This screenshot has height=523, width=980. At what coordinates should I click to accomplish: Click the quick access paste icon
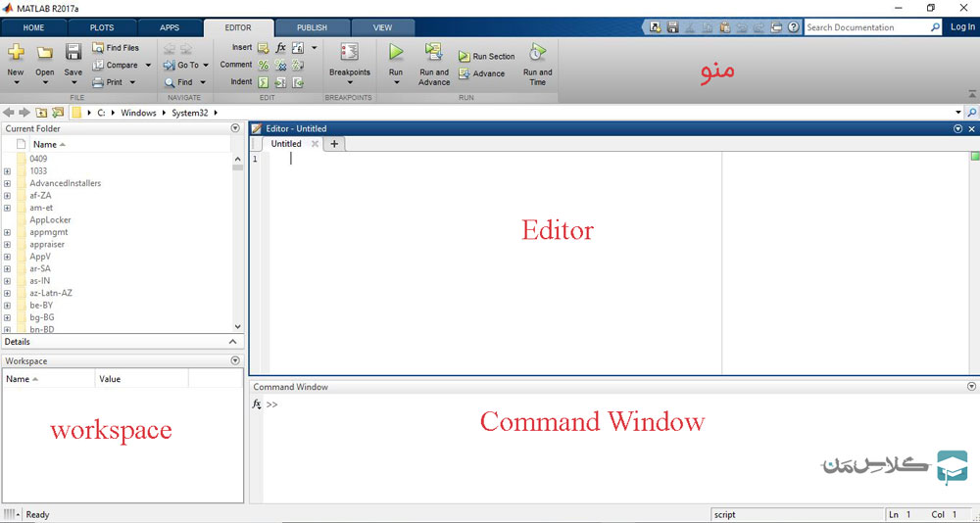point(724,27)
